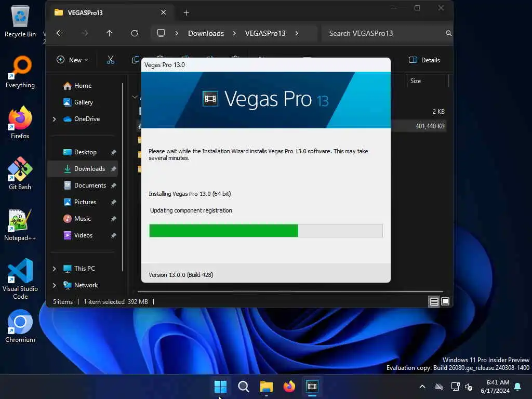Launch the Chromium desktop shortcut

(20, 326)
